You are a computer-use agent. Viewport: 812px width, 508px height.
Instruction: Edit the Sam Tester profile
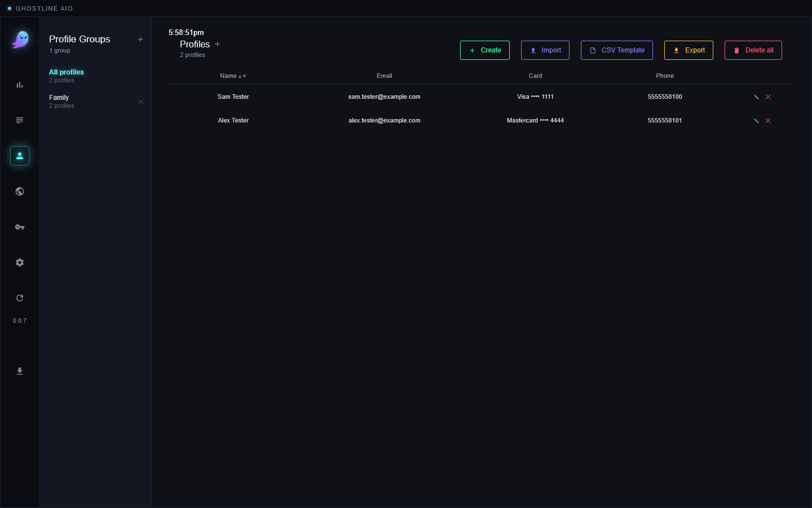pos(757,97)
